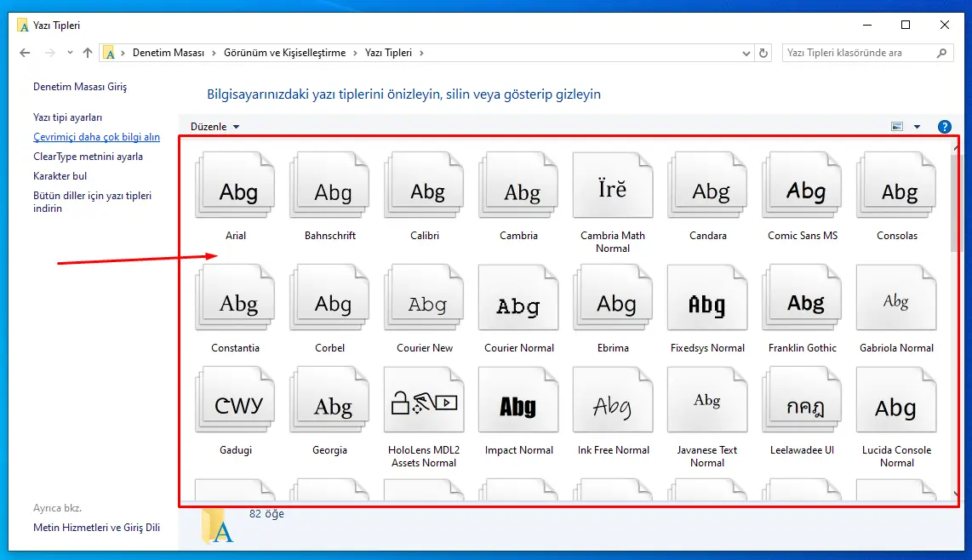Click the refresh button beside address bar
The image size is (972, 560).
763,53
